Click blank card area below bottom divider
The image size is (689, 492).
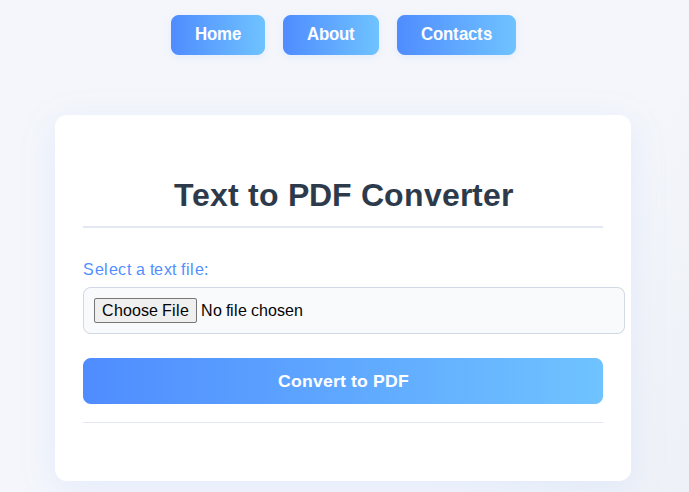[x=343, y=452]
